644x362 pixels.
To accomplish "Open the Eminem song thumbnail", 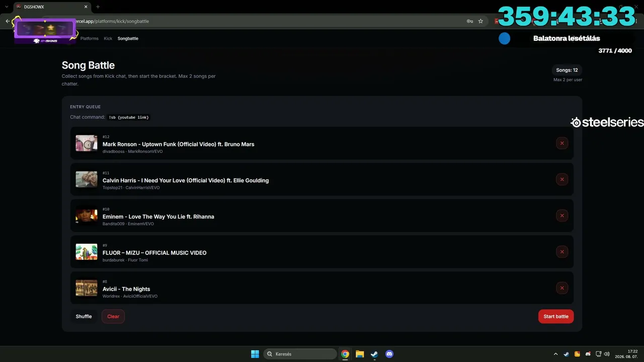I will [x=87, y=216].
